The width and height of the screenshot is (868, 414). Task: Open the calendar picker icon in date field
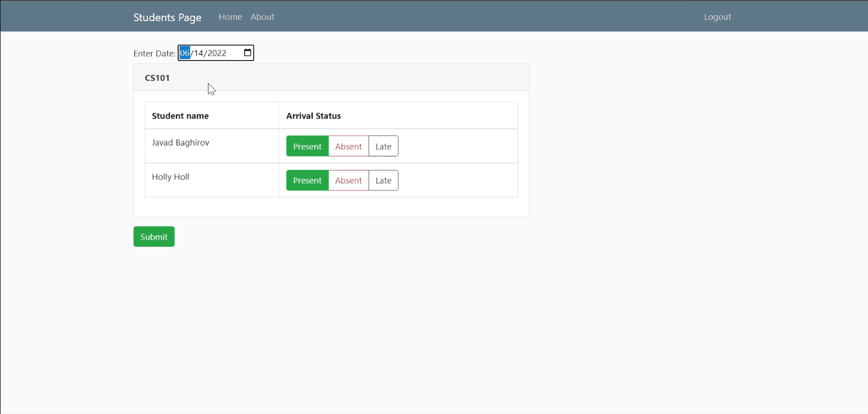247,52
